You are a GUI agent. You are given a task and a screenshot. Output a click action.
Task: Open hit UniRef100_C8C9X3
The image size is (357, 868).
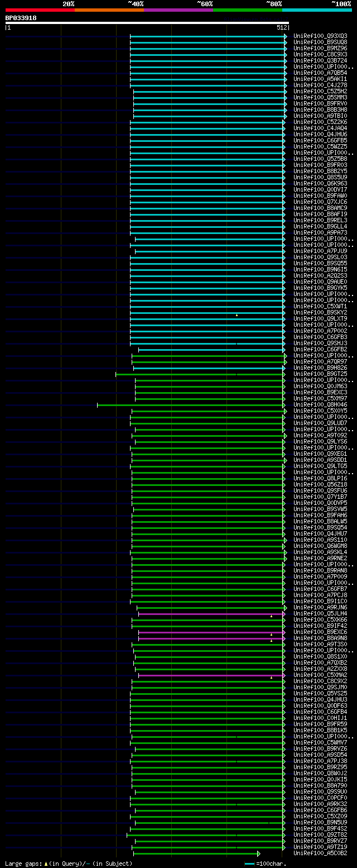click(x=320, y=54)
